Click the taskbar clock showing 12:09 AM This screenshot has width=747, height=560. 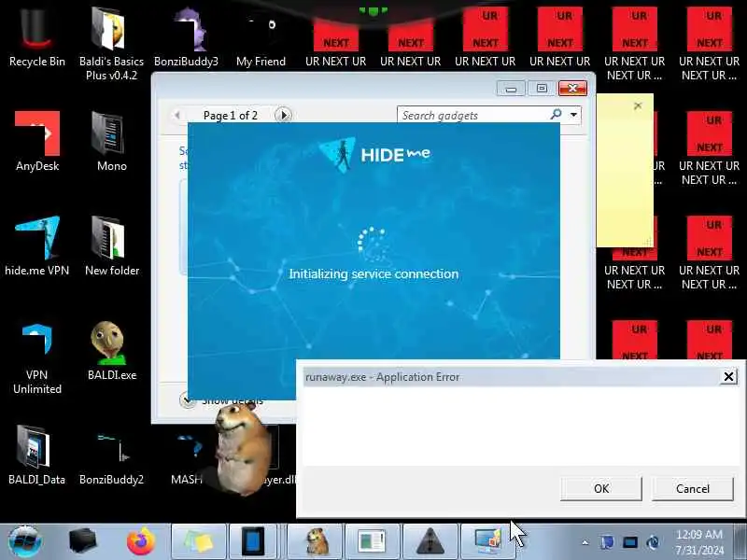pyautogui.click(x=699, y=542)
